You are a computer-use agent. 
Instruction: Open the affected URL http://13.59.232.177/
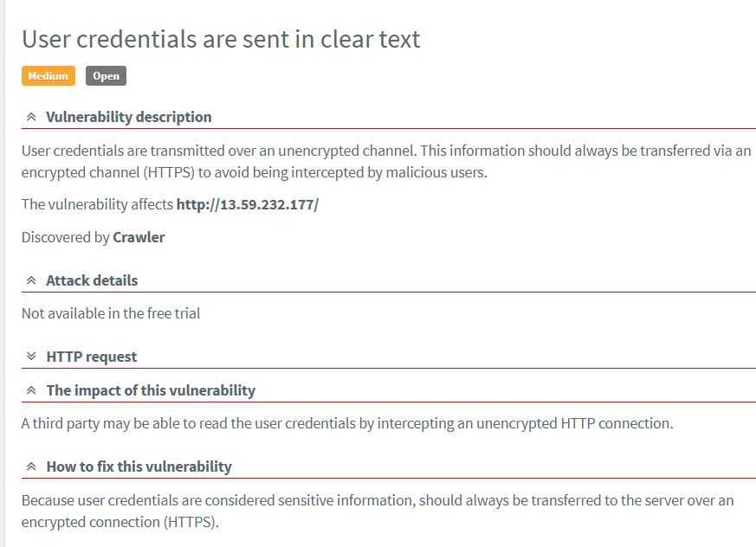point(248,205)
